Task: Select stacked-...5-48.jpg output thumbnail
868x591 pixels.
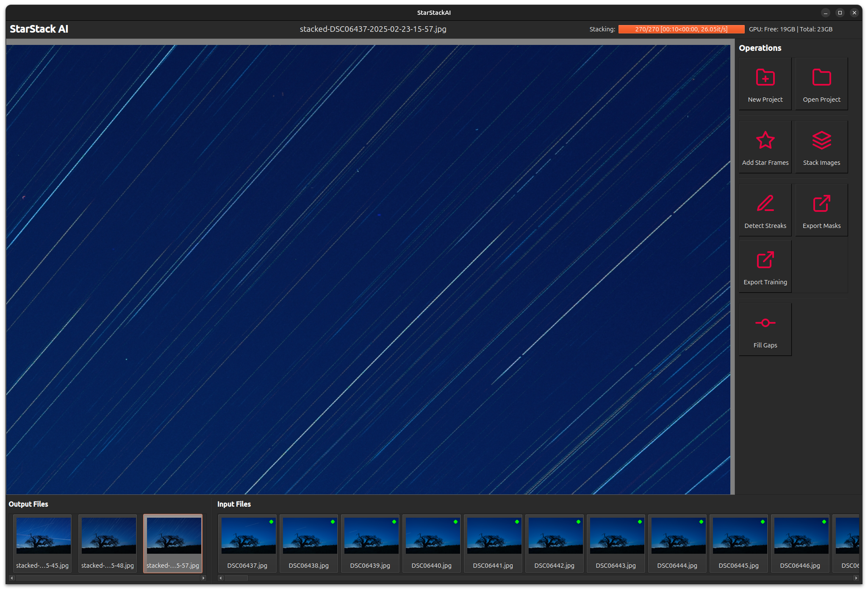Action: point(108,536)
